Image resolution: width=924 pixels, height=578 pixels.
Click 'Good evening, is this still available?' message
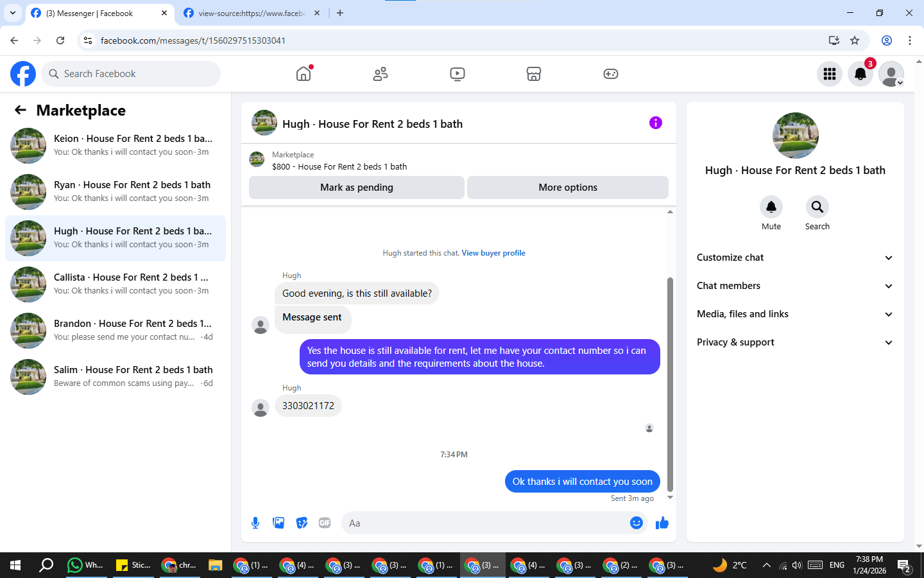point(357,293)
